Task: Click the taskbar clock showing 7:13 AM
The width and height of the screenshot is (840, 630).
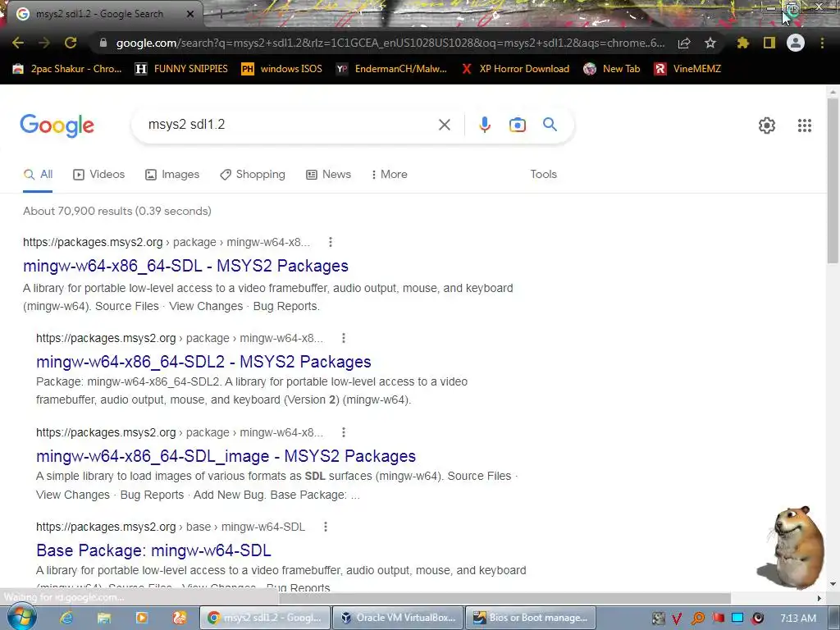Action: pos(798,619)
